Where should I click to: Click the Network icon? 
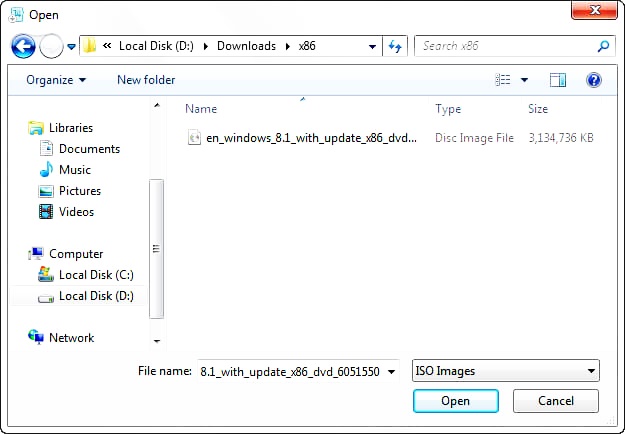pos(36,337)
